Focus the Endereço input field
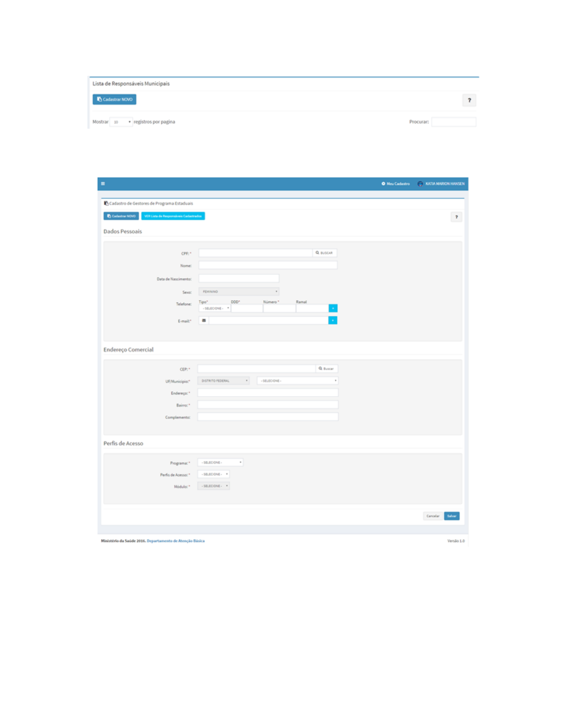The width and height of the screenshot is (563, 728). 268,392
